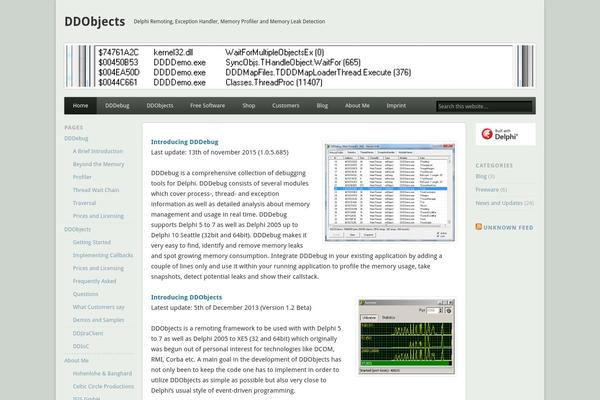Open 'Prices and Licensing' under sidebar DDDebug
This screenshot has width=600, height=400.
[x=98, y=216]
